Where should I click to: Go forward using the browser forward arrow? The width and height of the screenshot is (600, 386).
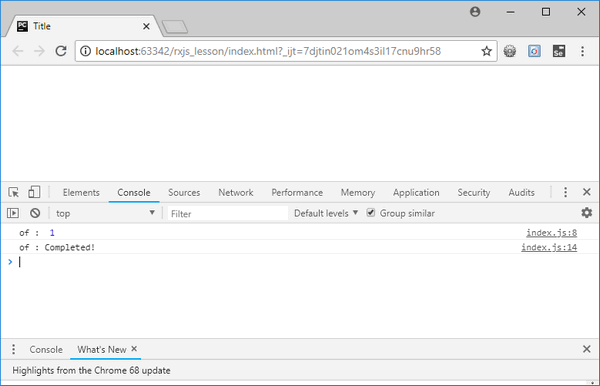point(39,51)
